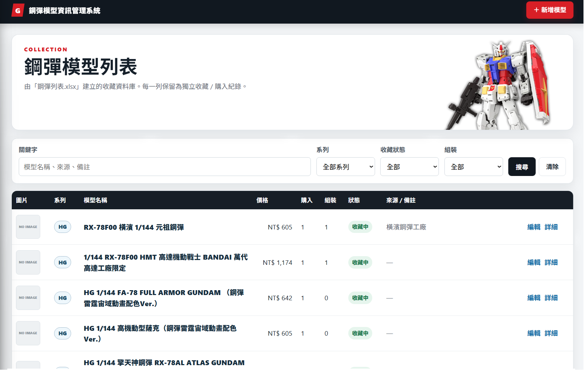Screen dimensions: 588x370
Task: Click 編輯 for 高機動型薩克 row
Action: [x=534, y=333]
